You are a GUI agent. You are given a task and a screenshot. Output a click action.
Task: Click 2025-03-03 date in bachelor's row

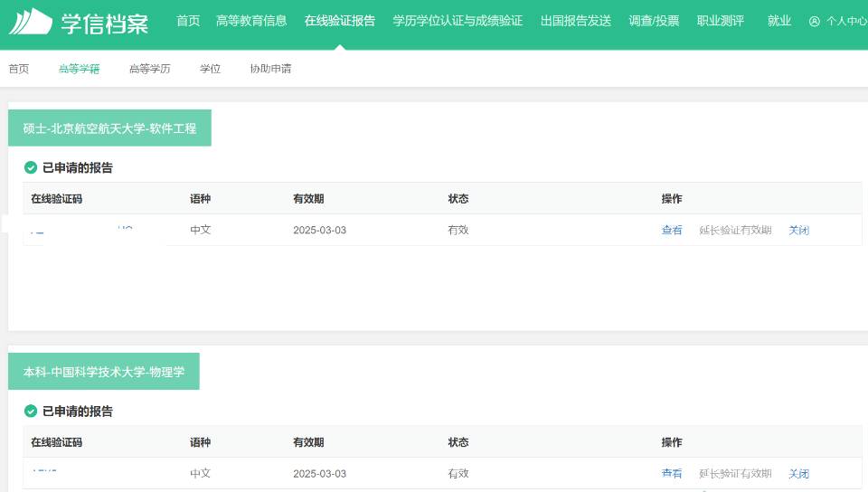(x=319, y=474)
